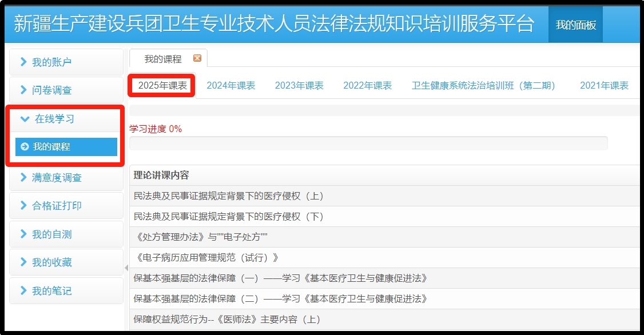
Task: Switch to the 2022年课表 tab
Action: (367, 86)
